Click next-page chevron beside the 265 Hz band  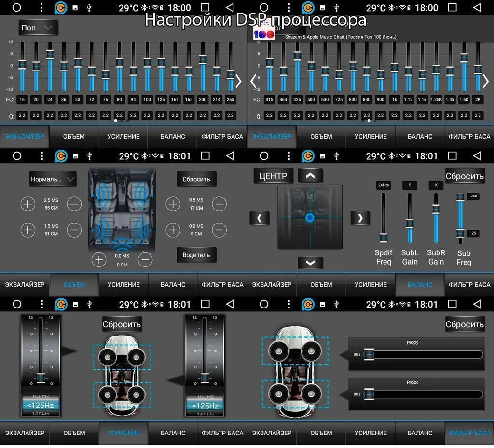click(238, 81)
